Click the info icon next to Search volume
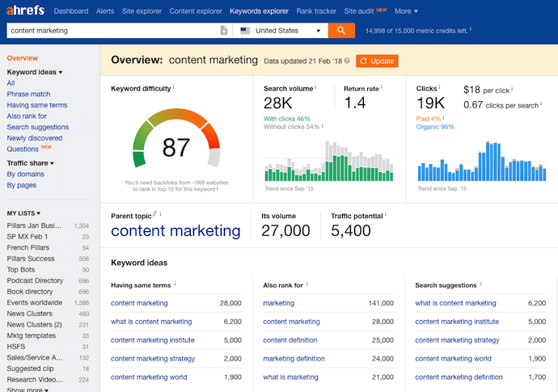 coord(316,87)
